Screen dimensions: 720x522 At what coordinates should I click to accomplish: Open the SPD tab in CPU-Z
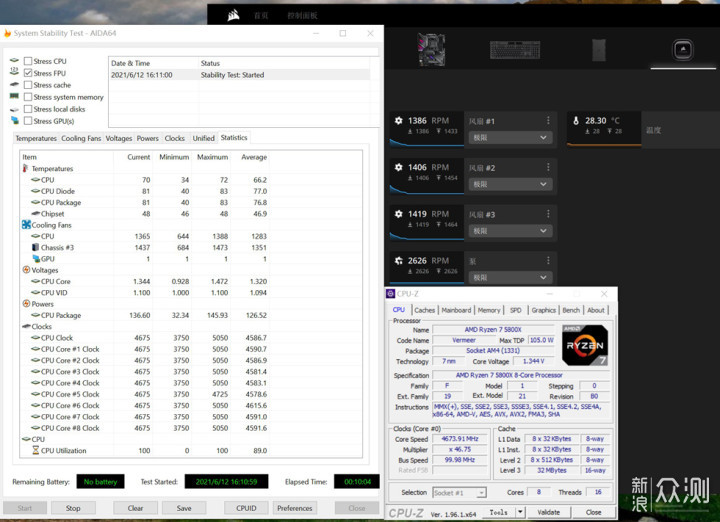click(x=516, y=310)
